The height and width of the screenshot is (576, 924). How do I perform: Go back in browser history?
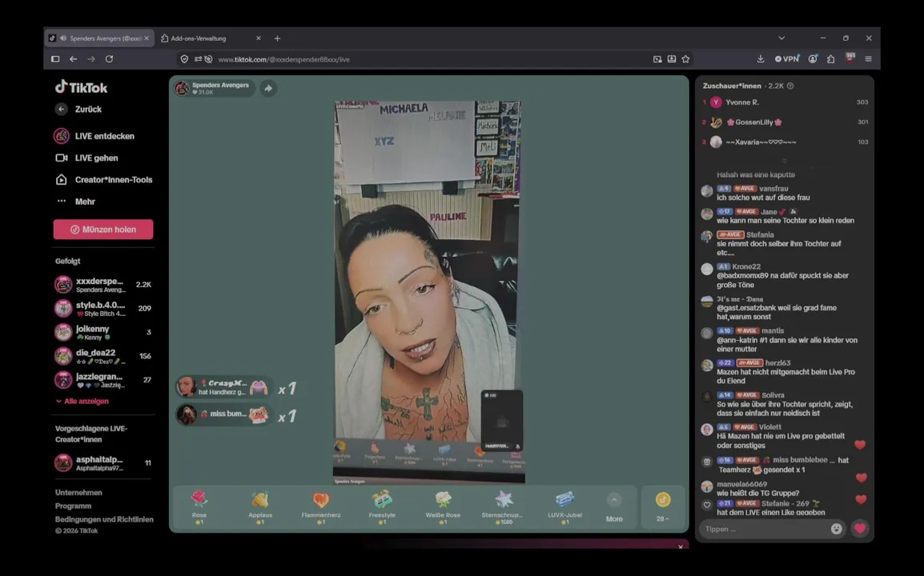click(x=73, y=59)
